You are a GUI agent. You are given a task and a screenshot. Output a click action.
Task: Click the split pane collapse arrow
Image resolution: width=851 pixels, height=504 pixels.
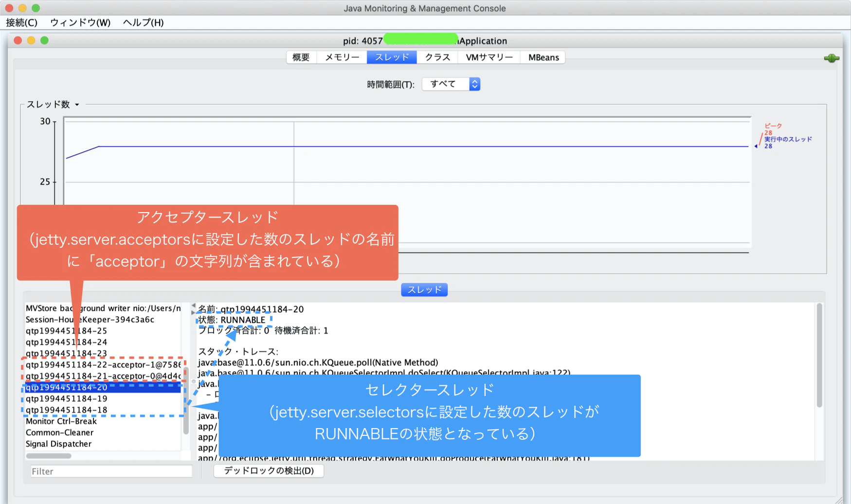[193, 306]
